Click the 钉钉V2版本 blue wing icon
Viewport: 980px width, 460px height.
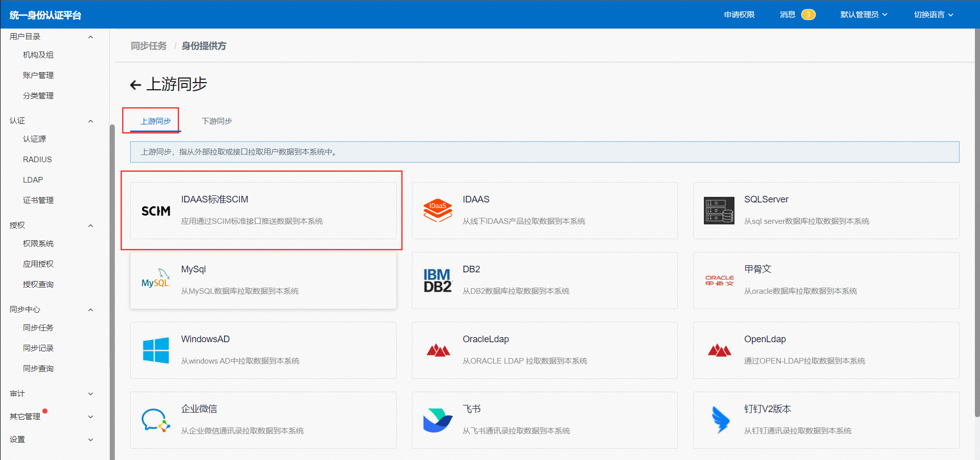(720, 420)
